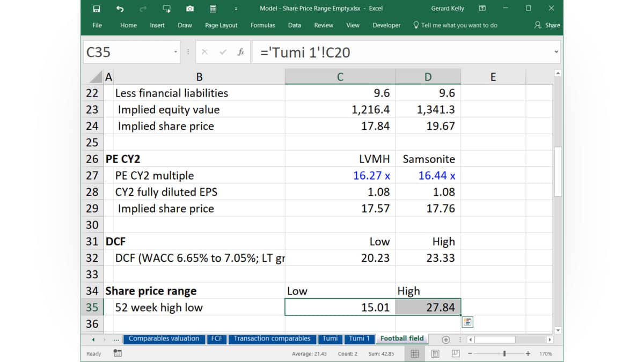Image resolution: width=644 pixels, height=362 pixels.
Task: Expand the Name Box dropdown arrow
Action: [175, 52]
